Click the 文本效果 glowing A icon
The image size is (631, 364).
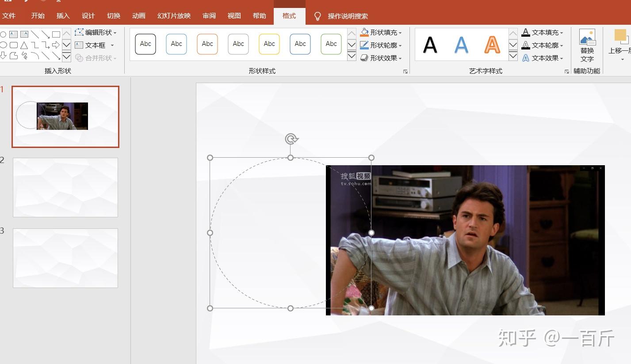(525, 58)
